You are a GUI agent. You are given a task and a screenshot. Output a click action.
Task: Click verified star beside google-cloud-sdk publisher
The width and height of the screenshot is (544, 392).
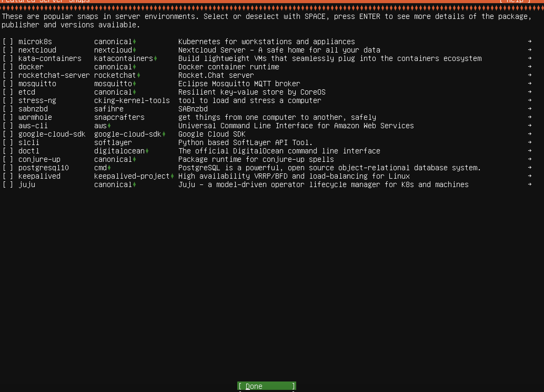pyautogui.click(x=164, y=134)
